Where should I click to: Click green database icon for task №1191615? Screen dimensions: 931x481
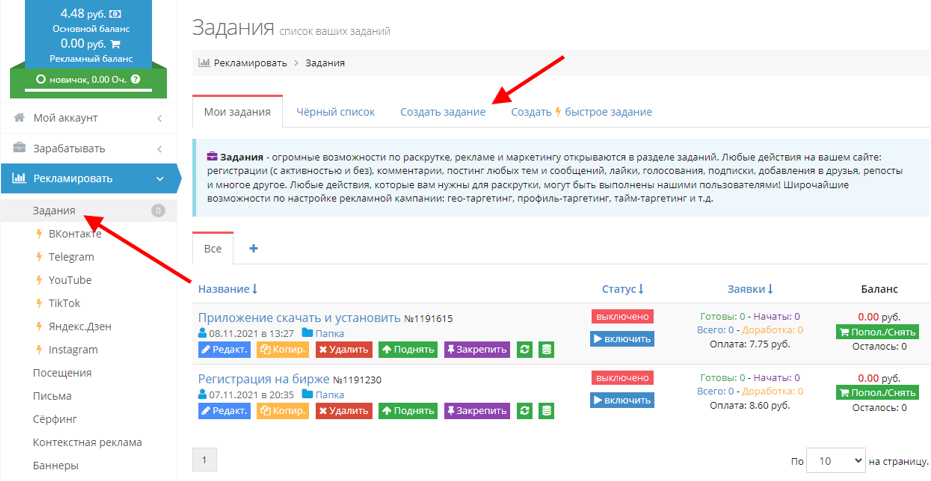546,350
